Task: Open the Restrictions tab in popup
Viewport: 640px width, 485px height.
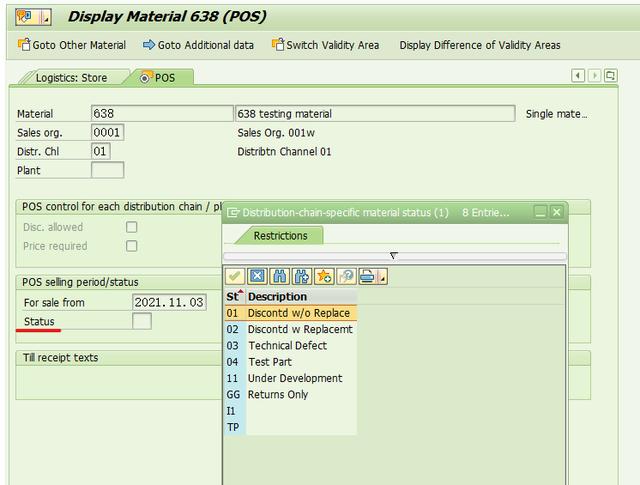Action: [x=280, y=236]
